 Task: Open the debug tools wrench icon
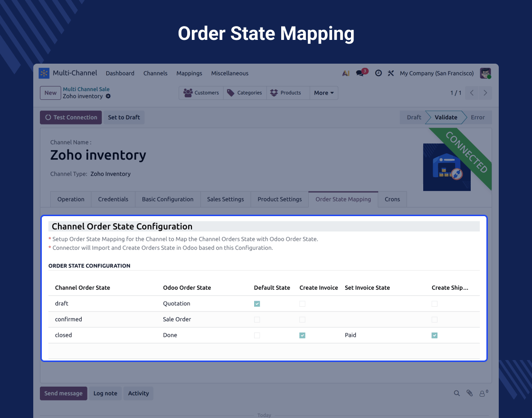391,73
